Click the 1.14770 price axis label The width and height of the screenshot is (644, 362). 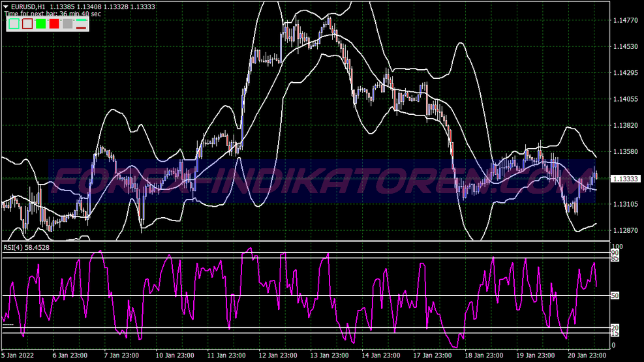coord(625,20)
